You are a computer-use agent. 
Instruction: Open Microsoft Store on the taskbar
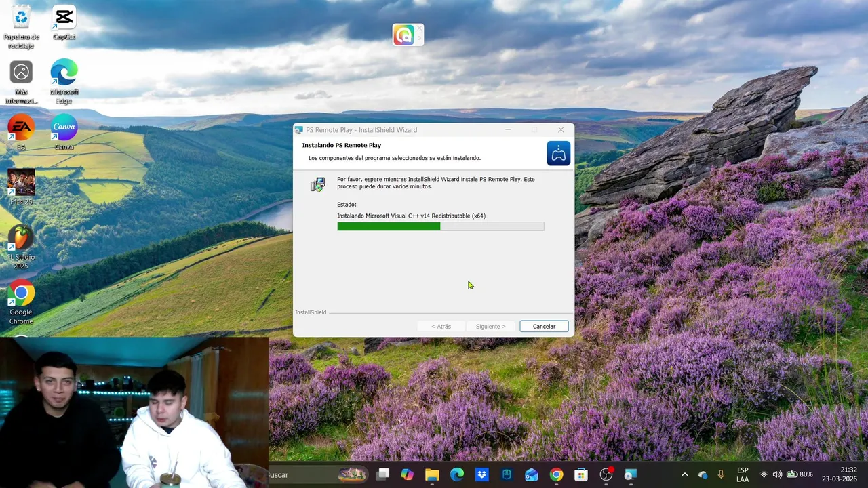point(581,474)
